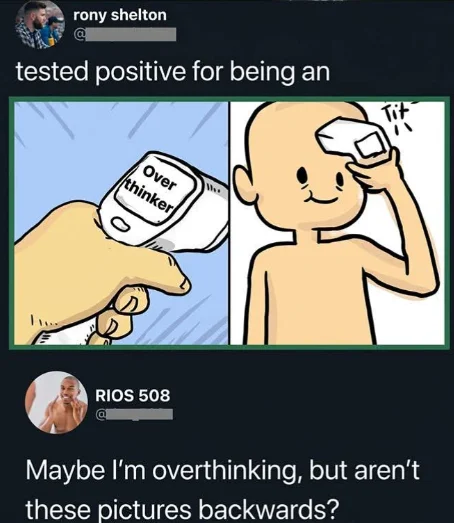Open the blurred handle under RIOS 508
The width and height of the screenshot is (454, 523).
coord(134,415)
